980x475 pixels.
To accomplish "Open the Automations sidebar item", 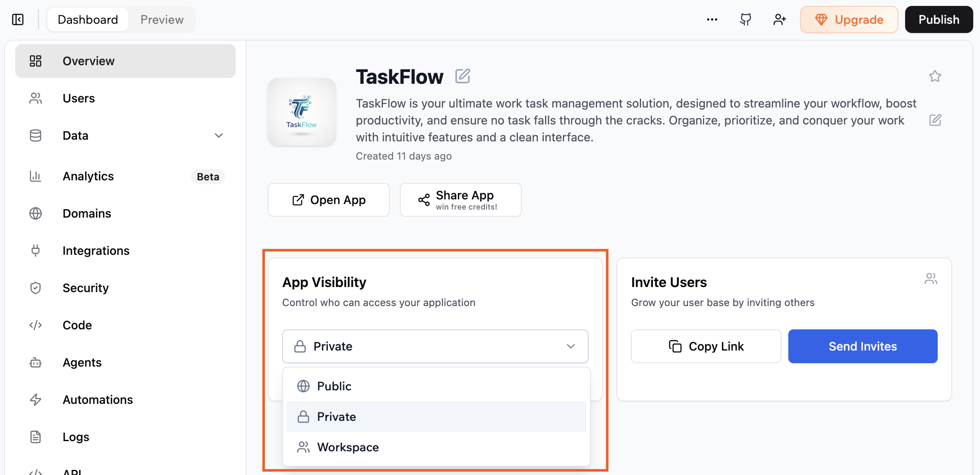I will click(97, 400).
